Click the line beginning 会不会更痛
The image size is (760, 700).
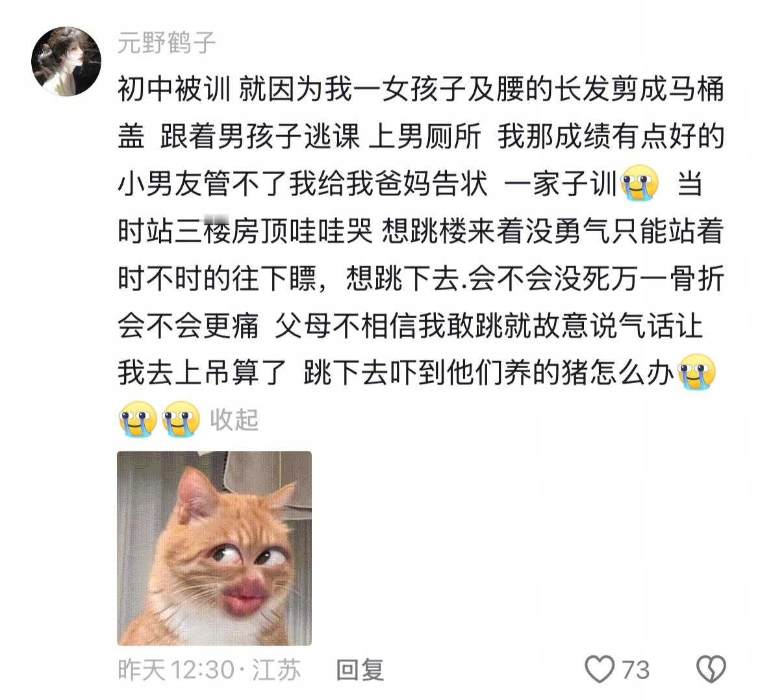click(410, 325)
